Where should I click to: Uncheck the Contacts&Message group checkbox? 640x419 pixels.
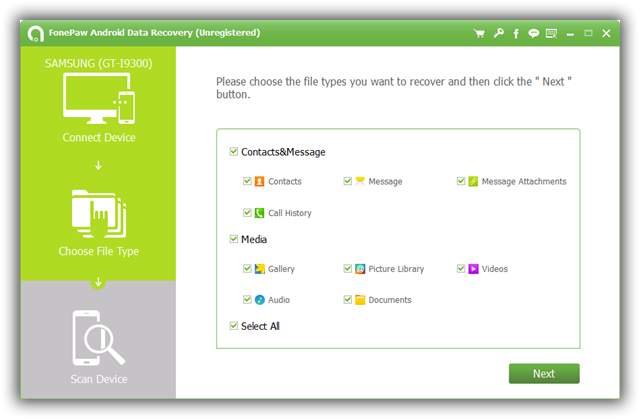tap(233, 152)
